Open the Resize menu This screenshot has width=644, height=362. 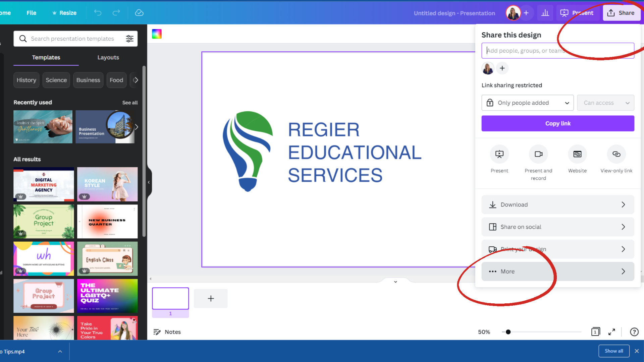click(x=64, y=13)
